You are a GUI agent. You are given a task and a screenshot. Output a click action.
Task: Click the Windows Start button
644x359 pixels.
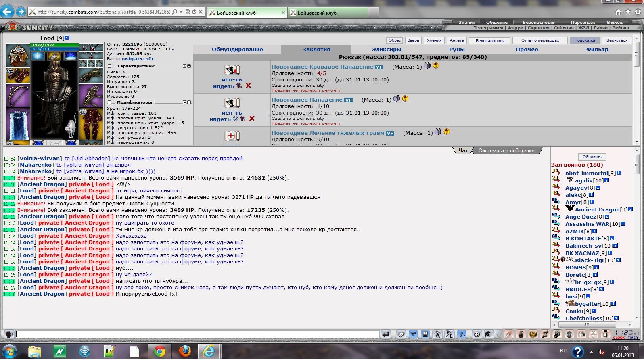point(9,351)
